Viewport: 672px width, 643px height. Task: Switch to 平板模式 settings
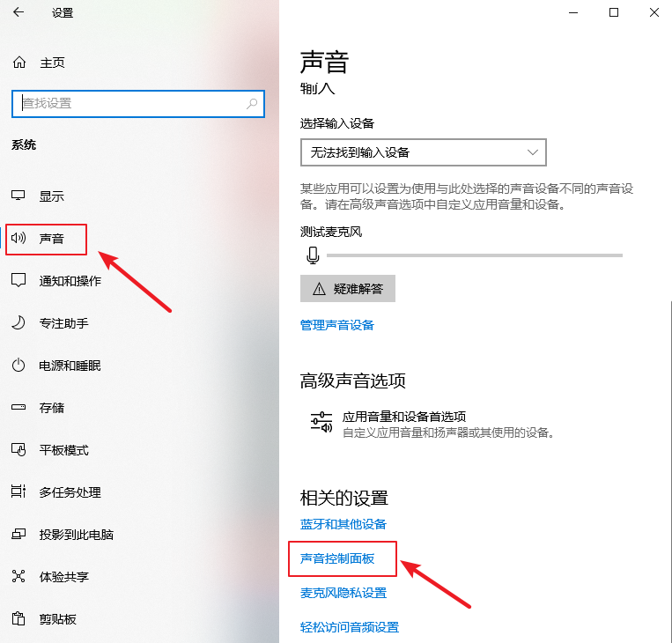63,450
